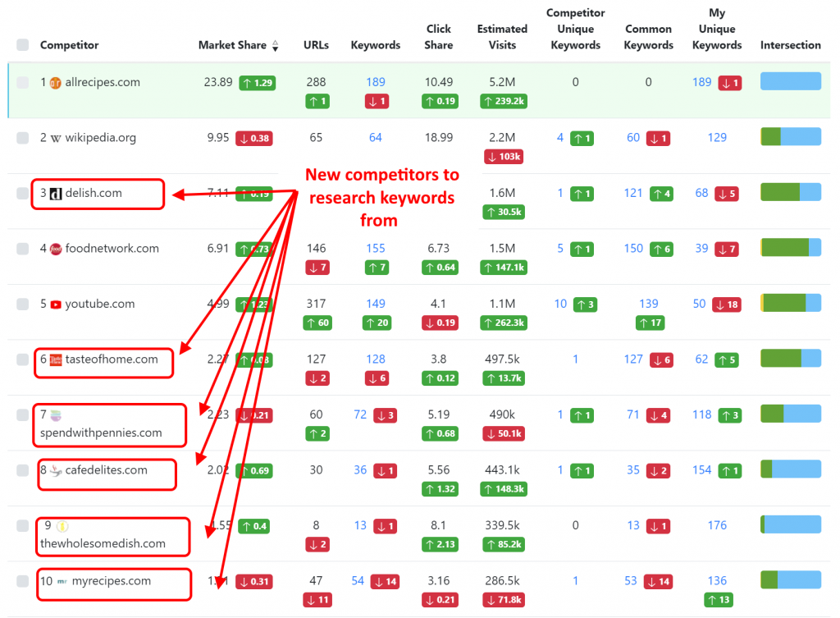Open thewholesomedish.com my unique keywords 176

[717, 525]
